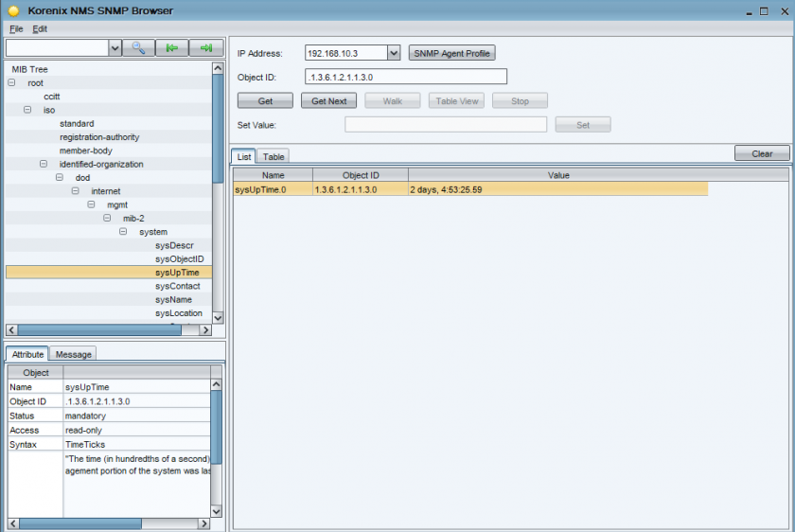Click the Get button
Screen dimensions: 795x532
coord(265,101)
